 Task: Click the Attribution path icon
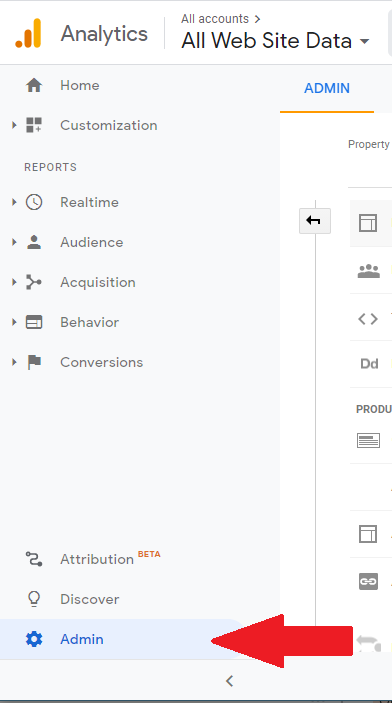tap(34, 559)
